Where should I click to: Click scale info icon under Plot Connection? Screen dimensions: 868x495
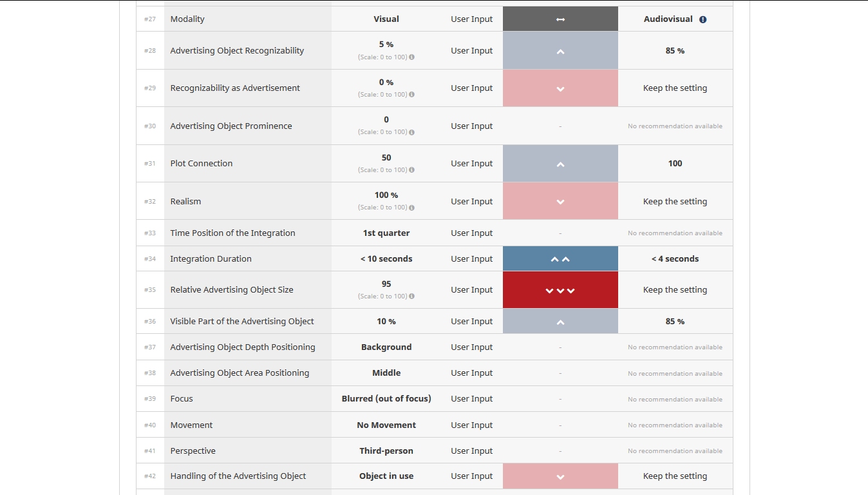(x=412, y=170)
